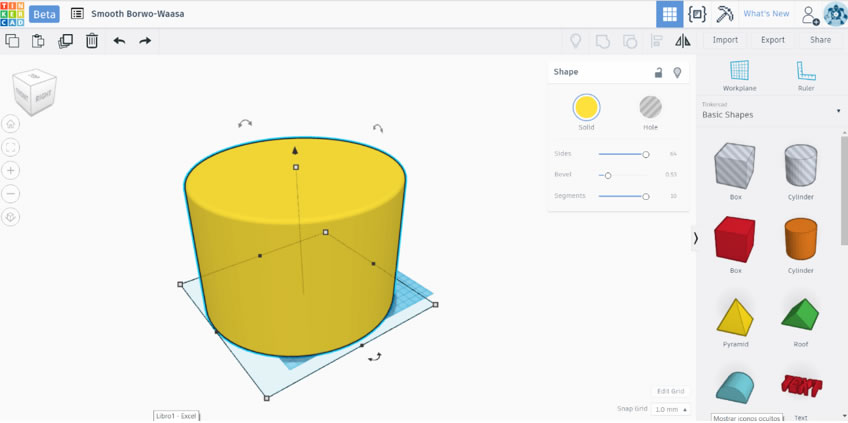Invite collaborators with add-person icon
Viewport: 848px width, 423px height.
pyautogui.click(x=810, y=15)
